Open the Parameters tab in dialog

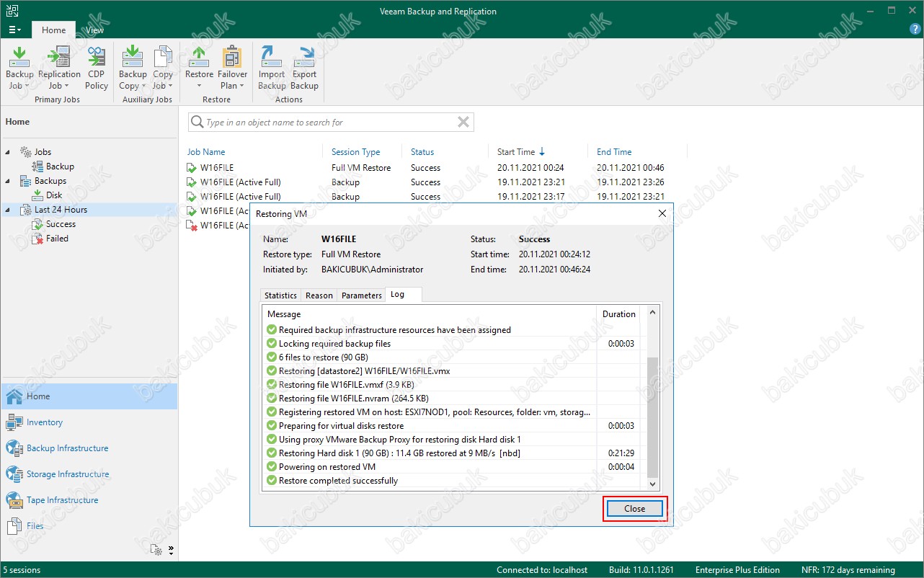pyautogui.click(x=361, y=295)
